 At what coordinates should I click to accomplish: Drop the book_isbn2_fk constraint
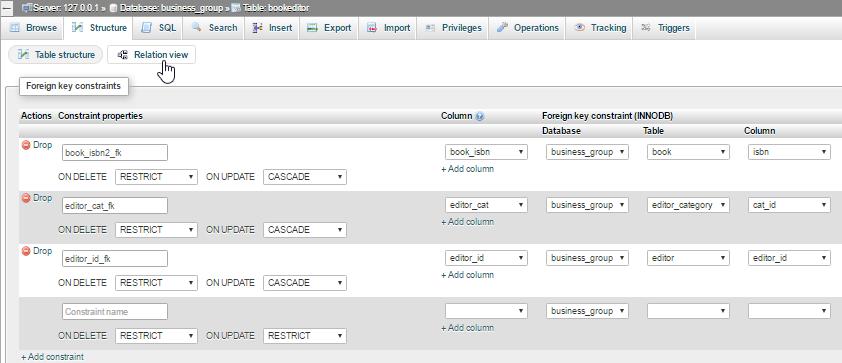pyautogui.click(x=37, y=145)
